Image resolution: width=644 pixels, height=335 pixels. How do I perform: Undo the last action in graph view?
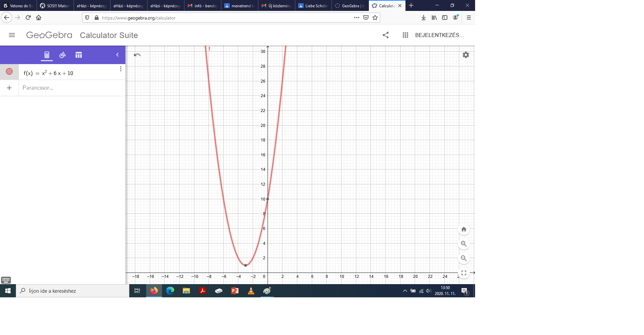pos(137,55)
